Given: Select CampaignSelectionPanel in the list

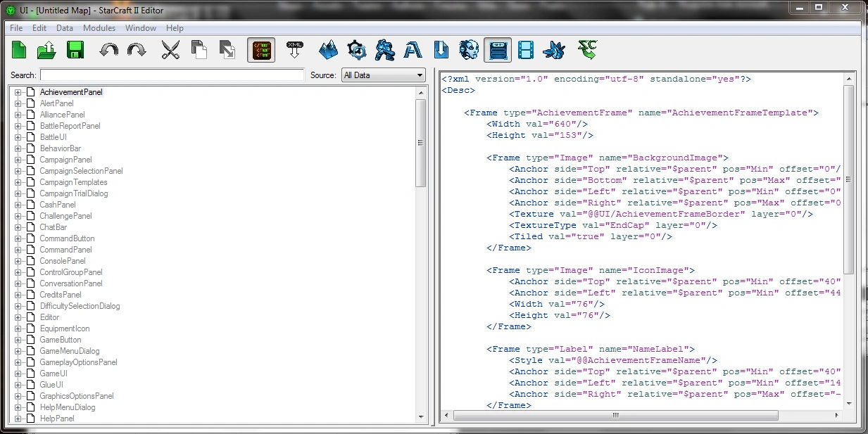Looking at the screenshot, I should click(81, 171).
